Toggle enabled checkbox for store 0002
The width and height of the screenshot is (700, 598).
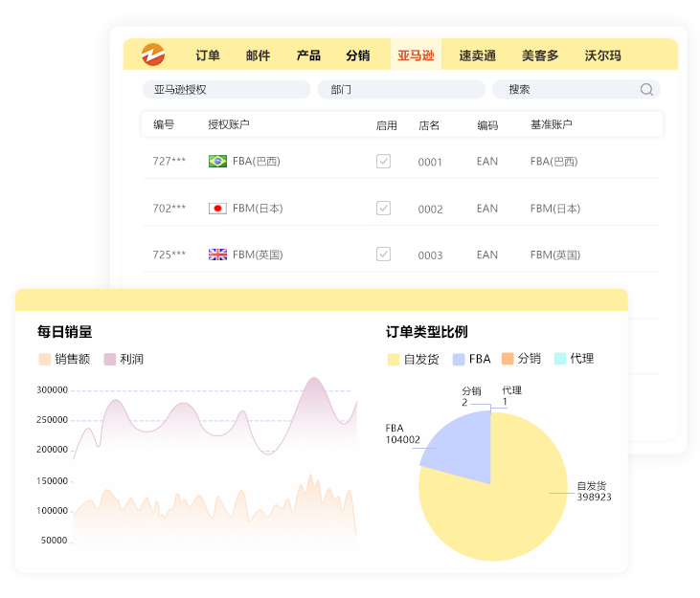(x=383, y=208)
